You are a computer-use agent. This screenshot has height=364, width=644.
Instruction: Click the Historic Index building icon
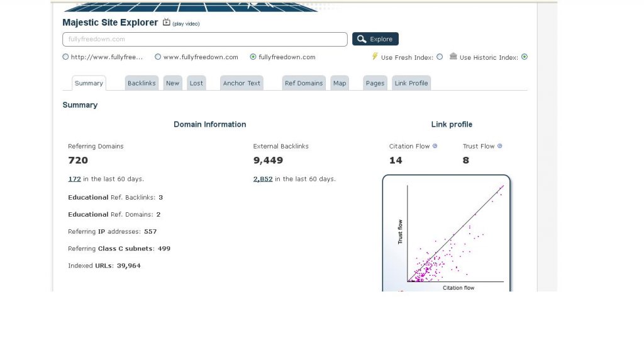pos(453,56)
